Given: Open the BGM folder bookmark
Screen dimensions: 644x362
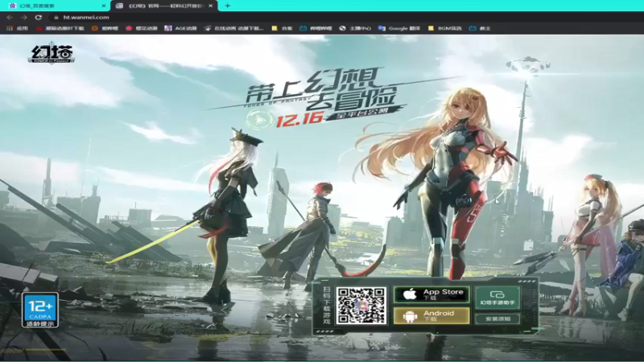Looking at the screenshot, I should 445,28.
